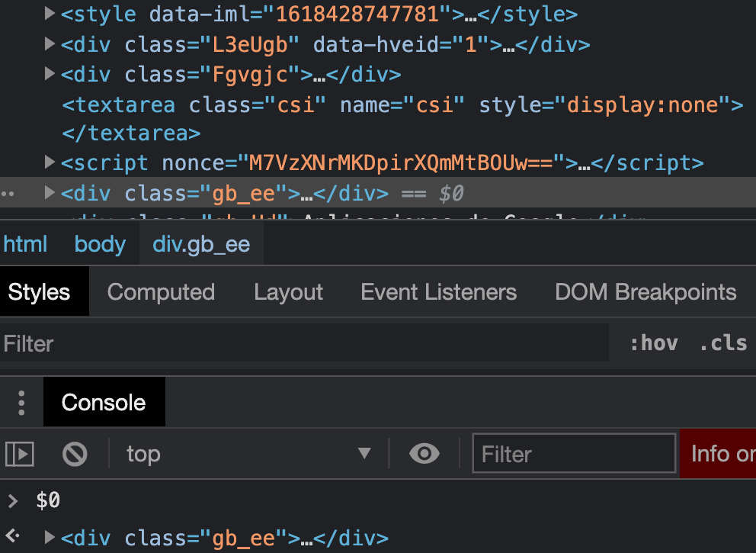Open the Event Listeners tab
This screenshot has height=553, width=756.
click(x=439, y=292)
